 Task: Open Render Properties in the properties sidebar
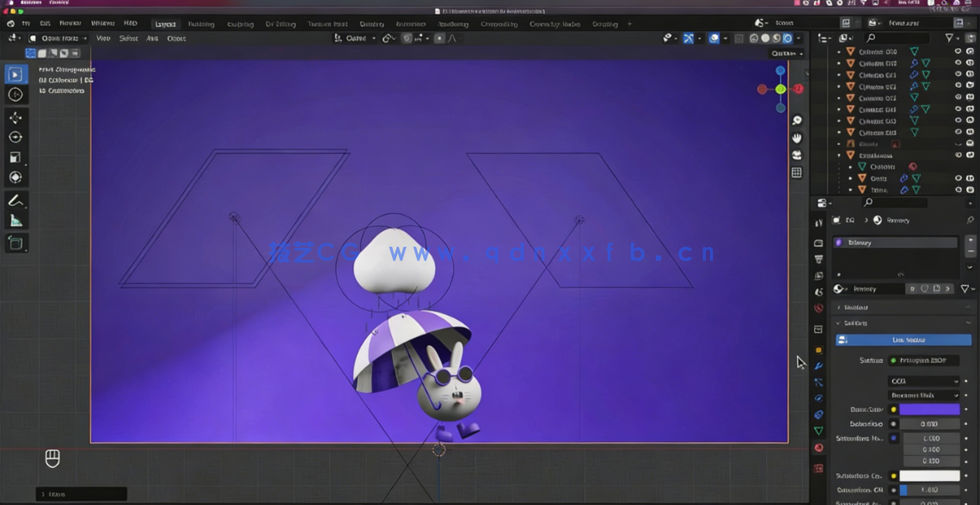(x=819, y=243)
